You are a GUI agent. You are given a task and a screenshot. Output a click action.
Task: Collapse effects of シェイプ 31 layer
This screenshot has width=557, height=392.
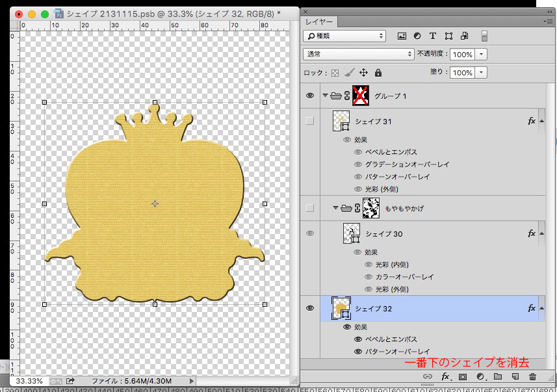pos(541,121)
